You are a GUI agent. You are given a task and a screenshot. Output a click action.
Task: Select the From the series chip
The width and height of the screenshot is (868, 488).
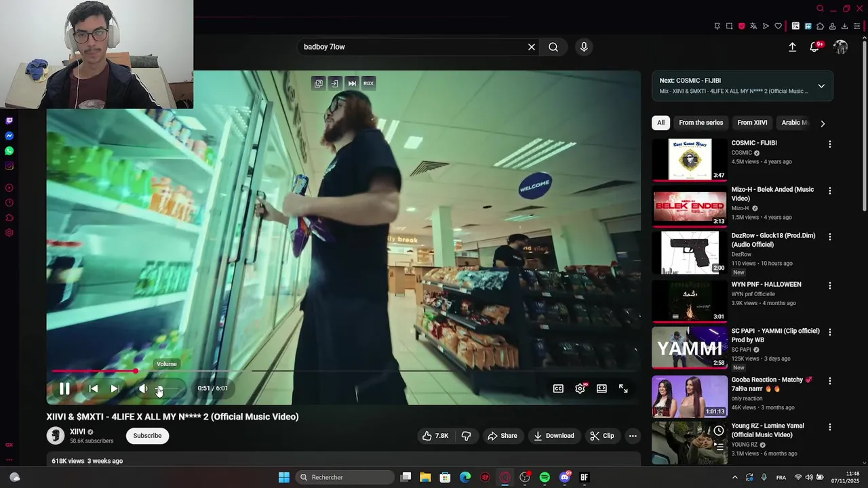pos(701,123)
